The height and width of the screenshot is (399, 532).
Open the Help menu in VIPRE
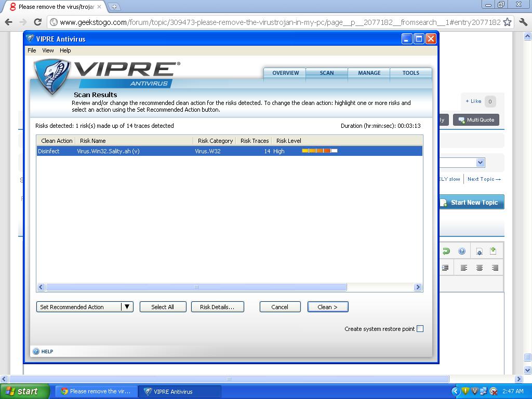coord(65,50)
